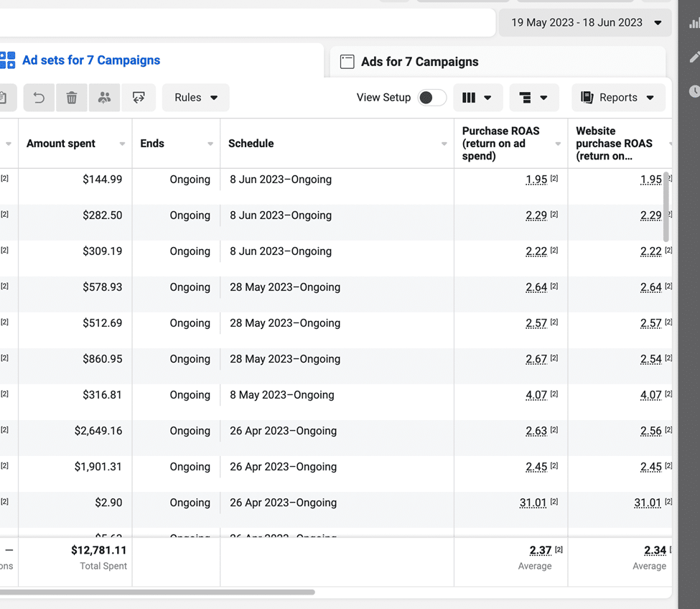The image size is (700, 609).
Task: Click the Reports document icon
Action: coord(587,98)
